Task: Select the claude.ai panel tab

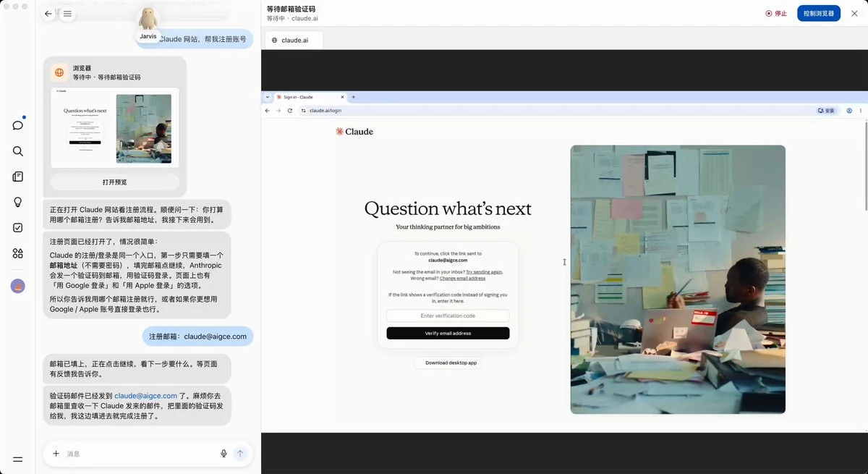Action: [294, 40]
